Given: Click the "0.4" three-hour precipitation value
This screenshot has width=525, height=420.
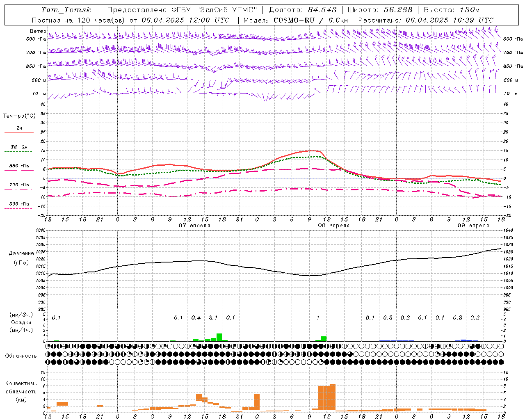Looking at the screenshot, I should [196, 317].
